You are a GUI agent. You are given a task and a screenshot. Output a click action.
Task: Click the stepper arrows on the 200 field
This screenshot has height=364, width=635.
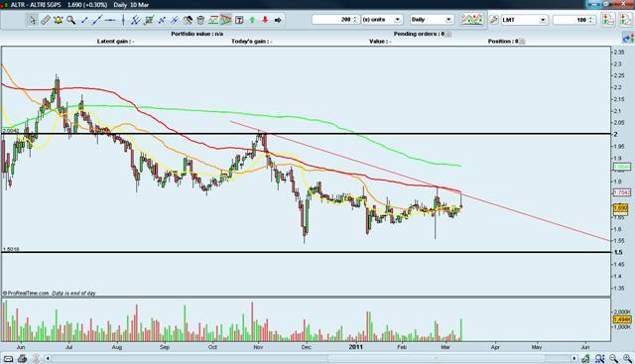coord(355,20)
